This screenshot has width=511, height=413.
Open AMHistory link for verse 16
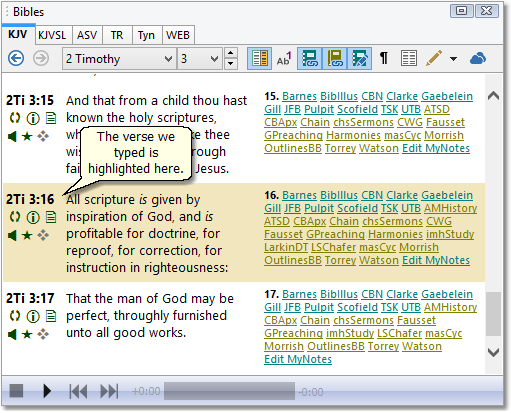click(450, 208)
